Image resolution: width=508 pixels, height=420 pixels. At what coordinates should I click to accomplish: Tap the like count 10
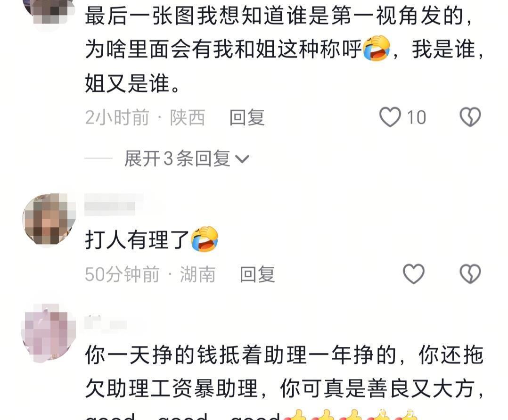(x=416, y=117)
